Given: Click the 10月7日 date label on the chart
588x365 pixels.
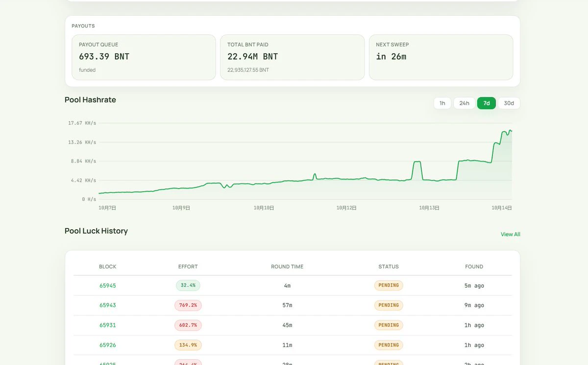Looking at the screenshot, I should coord(107,208).
